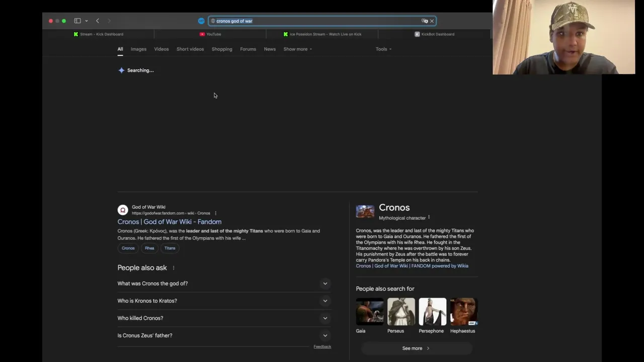Open options menu beside godofwar.fandom.com URL
The image size is (644, 362).
(215, 213)
